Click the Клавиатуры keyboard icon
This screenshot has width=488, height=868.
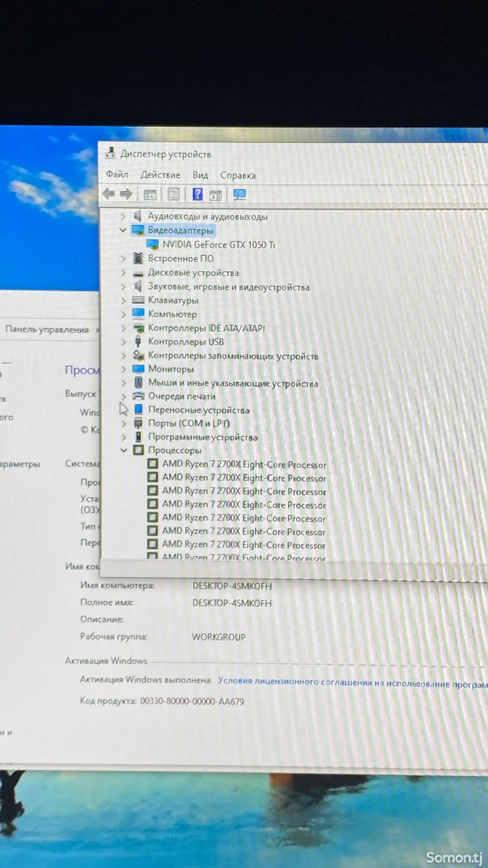tap(138, 300)
